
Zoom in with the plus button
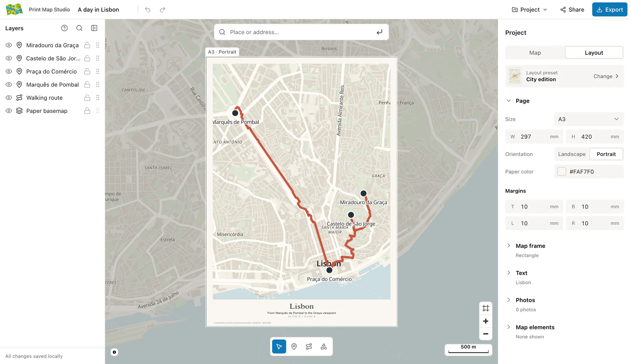486,321
